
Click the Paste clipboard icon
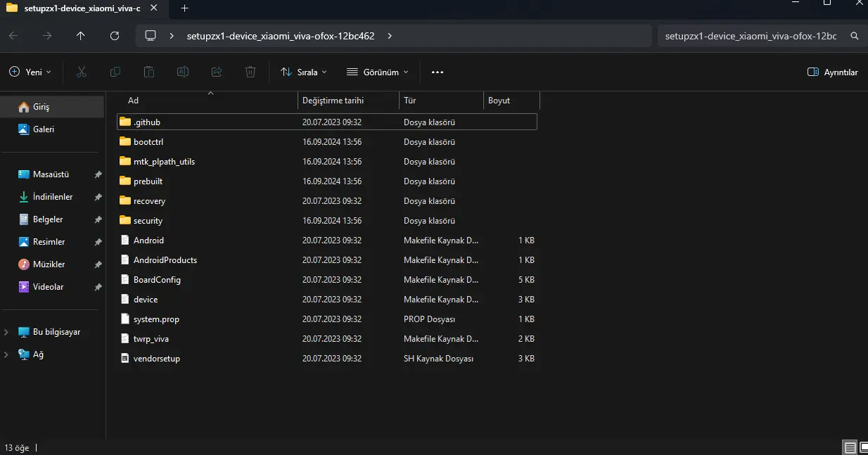(149, 72)
